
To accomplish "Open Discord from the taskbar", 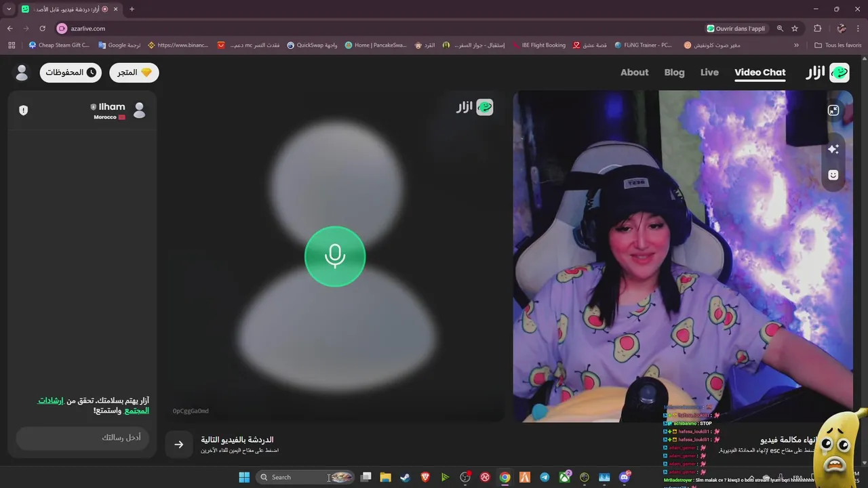I will point(624,477).
